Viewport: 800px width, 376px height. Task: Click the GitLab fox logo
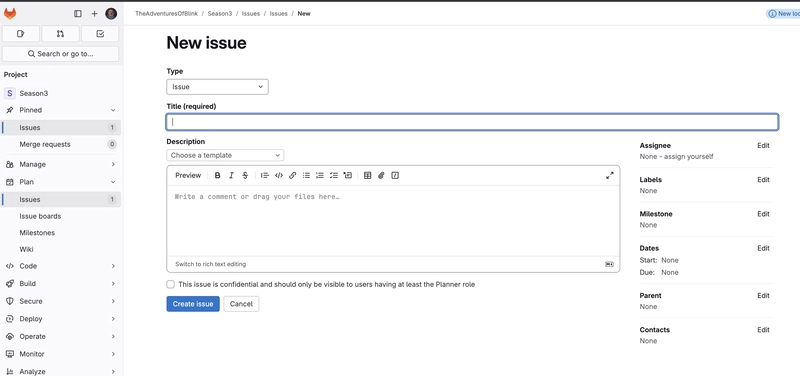click(10, 14)
